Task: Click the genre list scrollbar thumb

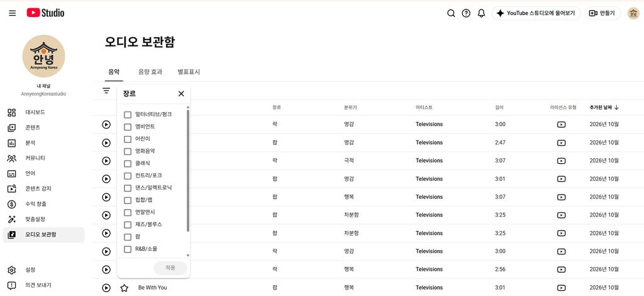Action: coord(188,171)
